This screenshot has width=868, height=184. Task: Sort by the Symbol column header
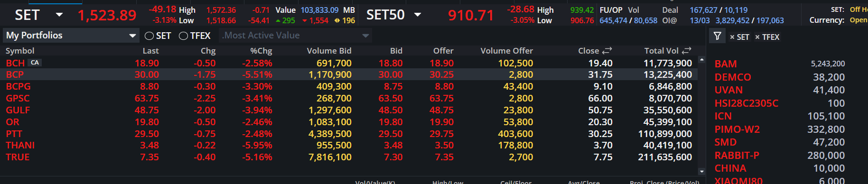click(20, 51)
